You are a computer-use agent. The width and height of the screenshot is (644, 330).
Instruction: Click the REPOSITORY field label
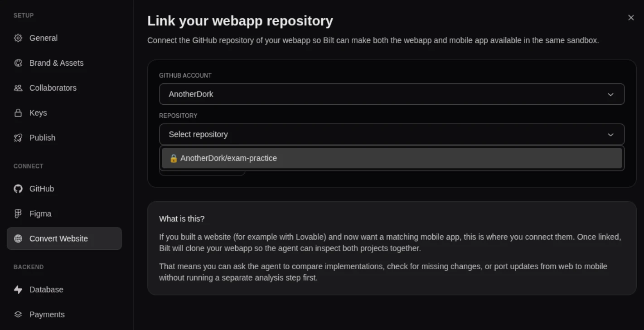(x=178, y=116)
